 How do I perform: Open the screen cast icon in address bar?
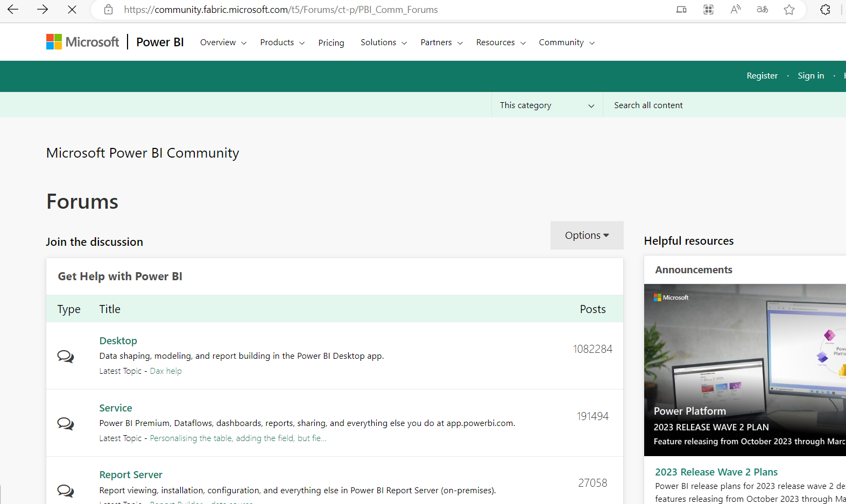[681, 10]
